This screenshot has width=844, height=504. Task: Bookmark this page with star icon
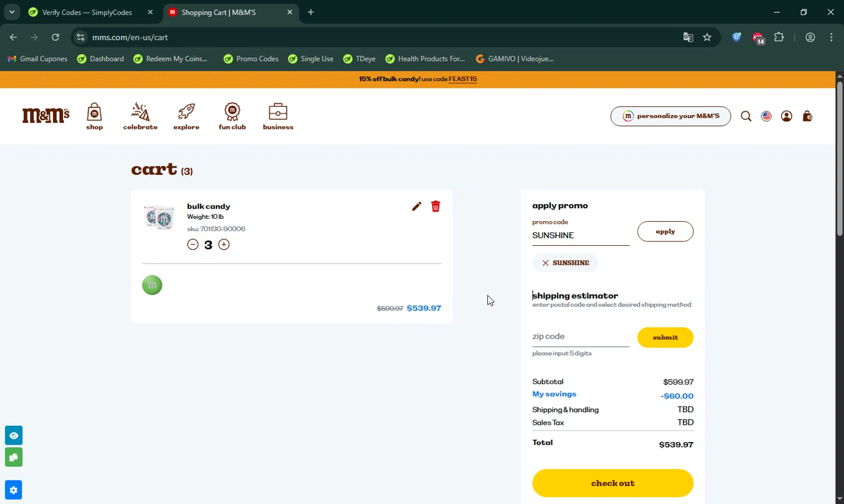pos(707,37)
